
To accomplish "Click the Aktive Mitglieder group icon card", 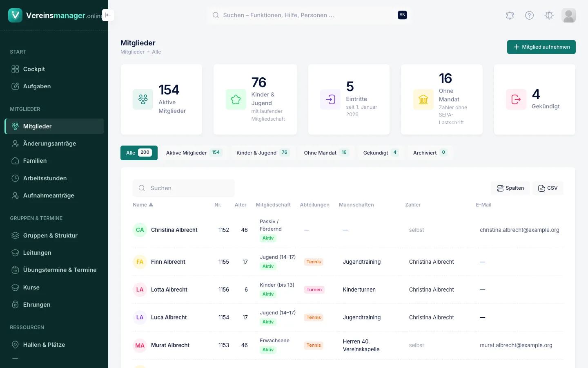I will pyautogui.click(x=143, y=99).
